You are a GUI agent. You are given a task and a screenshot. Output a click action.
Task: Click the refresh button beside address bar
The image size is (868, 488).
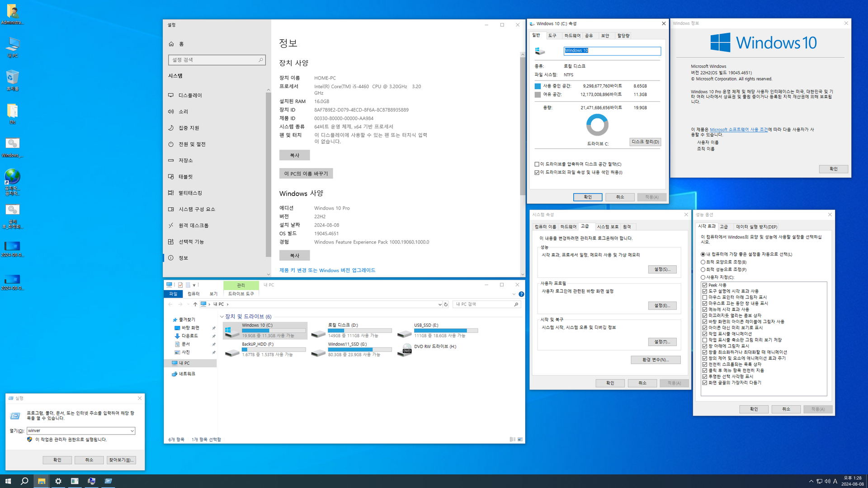[x=446, y=305]
